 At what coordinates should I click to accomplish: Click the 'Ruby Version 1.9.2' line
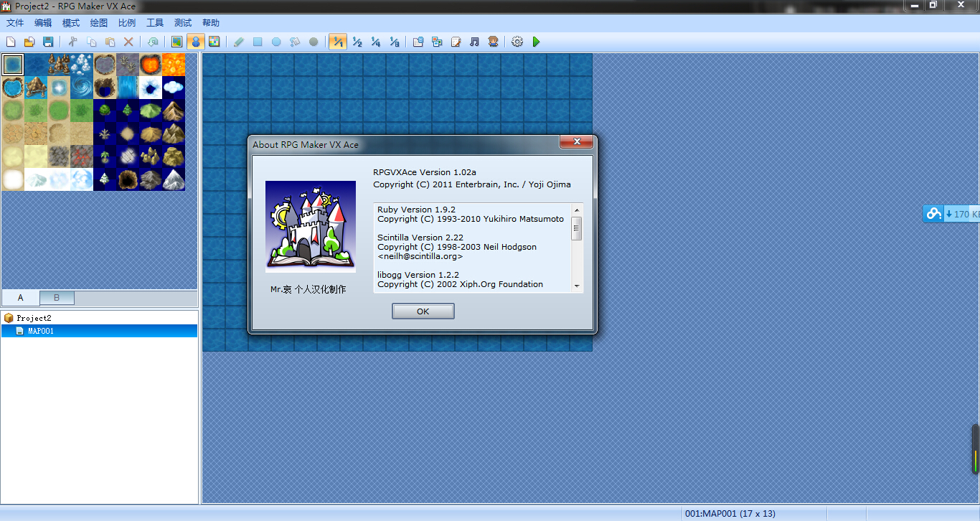[416, 210]
